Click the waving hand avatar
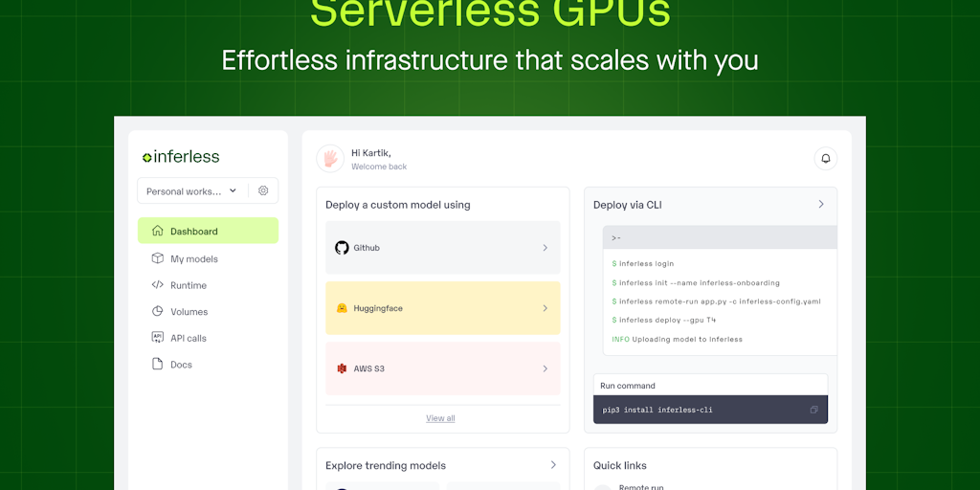 tap(330, 159)
